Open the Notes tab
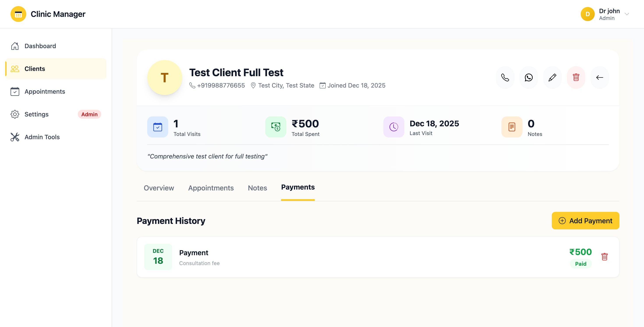The height and width of the screenshot is (327, 644). (x=257, y=188)
